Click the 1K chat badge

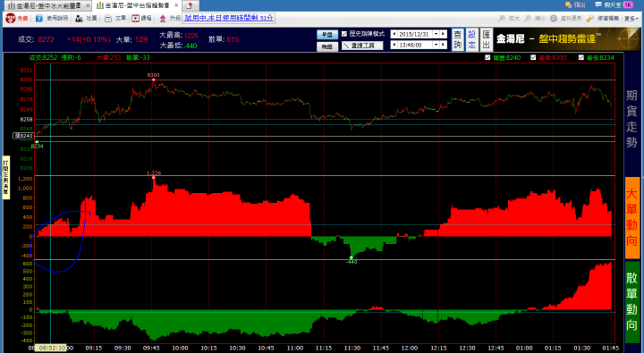[x=628, y=5]
